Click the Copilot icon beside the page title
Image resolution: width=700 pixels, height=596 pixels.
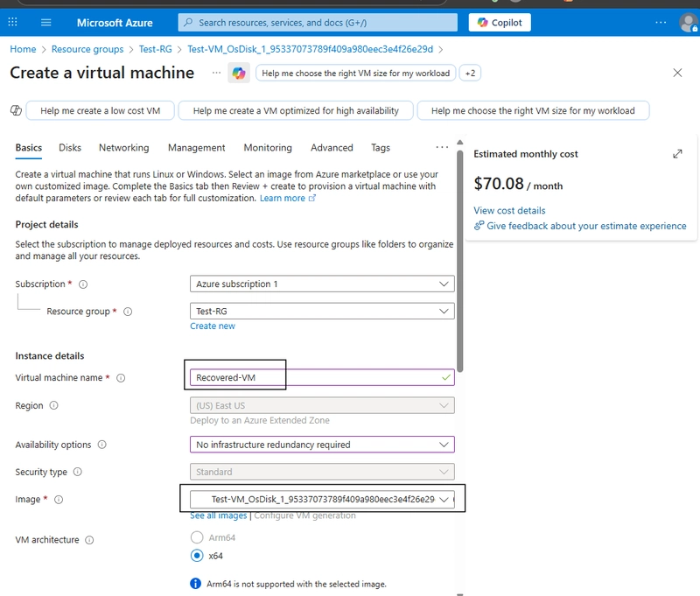[239, 73]
